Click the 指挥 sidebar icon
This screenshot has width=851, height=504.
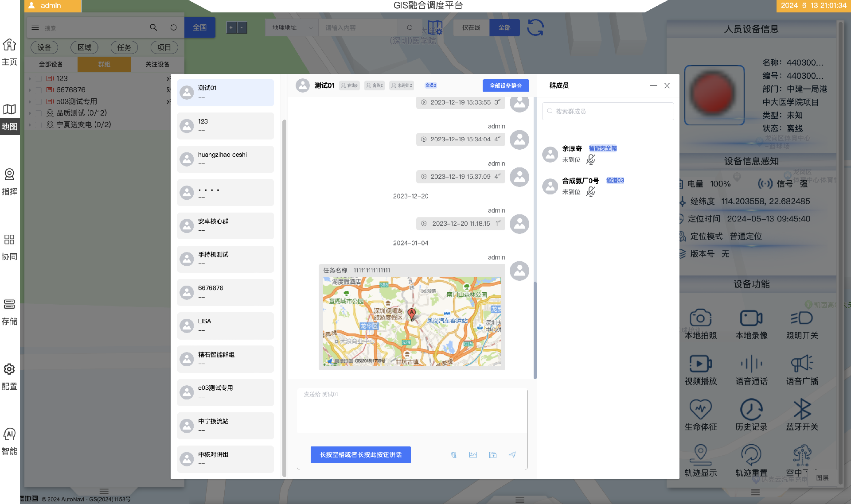[9, 175]
